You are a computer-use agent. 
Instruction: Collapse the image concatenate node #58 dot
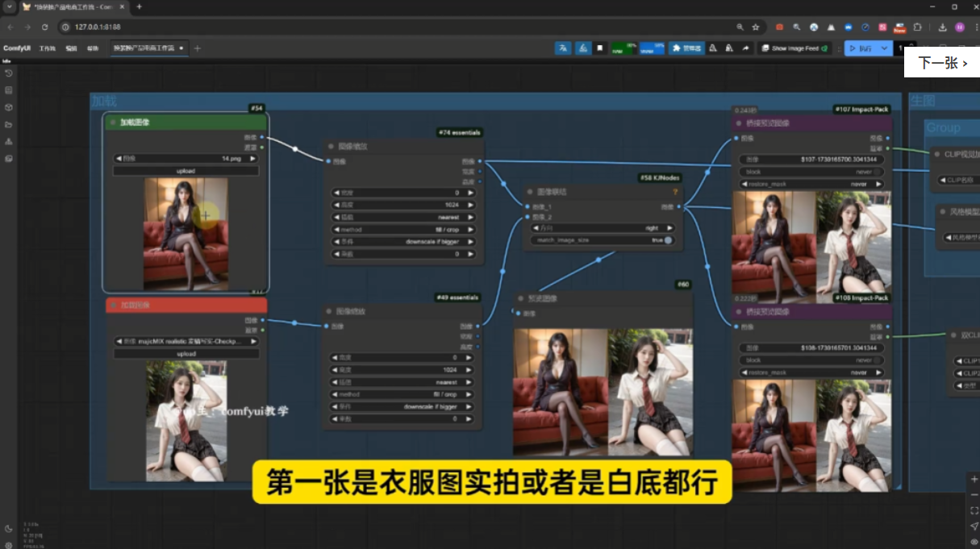[531, 192]
